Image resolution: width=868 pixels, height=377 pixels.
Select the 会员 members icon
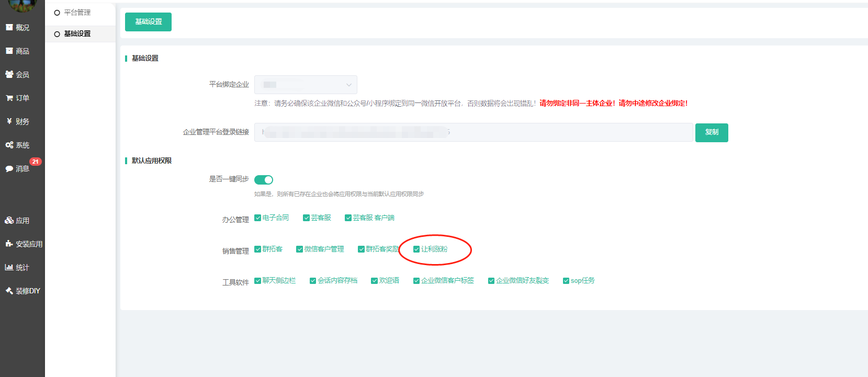(9, 74)
